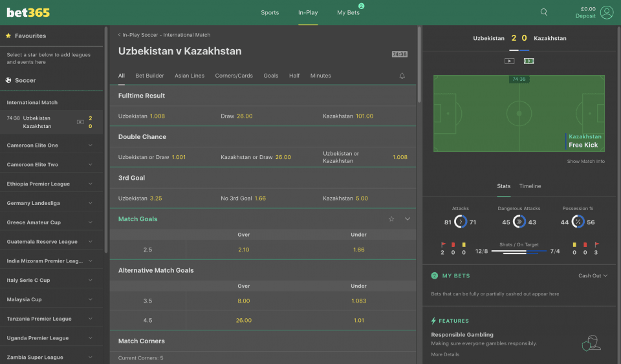Screen dimensions: 621x364
Task: Expand Ethiopia Premier League
Action: pyautogui.click(x=52, y=184)
